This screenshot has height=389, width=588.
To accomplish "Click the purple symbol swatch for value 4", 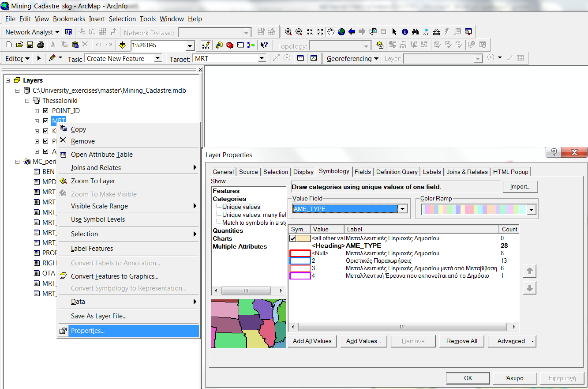I will pyautogui.click(x=300, y=276).
